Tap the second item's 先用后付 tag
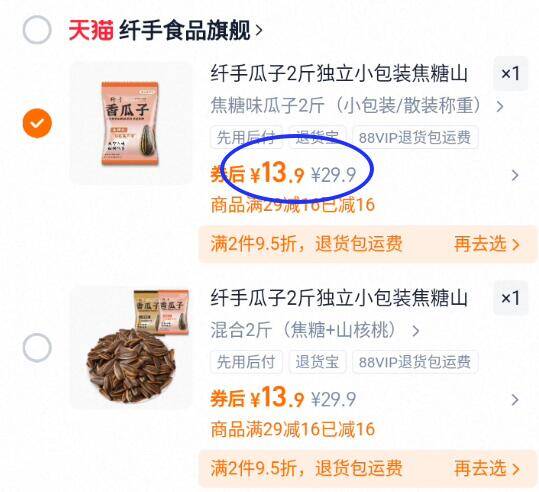The image size is (539, 492). click(246, 362)
